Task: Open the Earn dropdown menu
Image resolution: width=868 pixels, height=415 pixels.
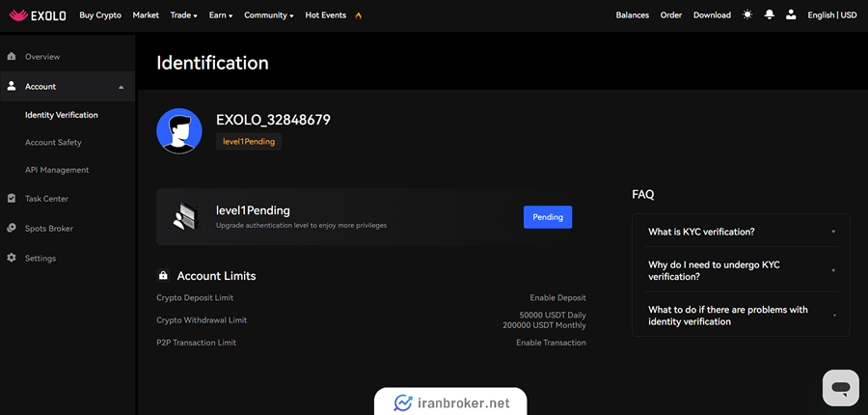Action: 221,15
